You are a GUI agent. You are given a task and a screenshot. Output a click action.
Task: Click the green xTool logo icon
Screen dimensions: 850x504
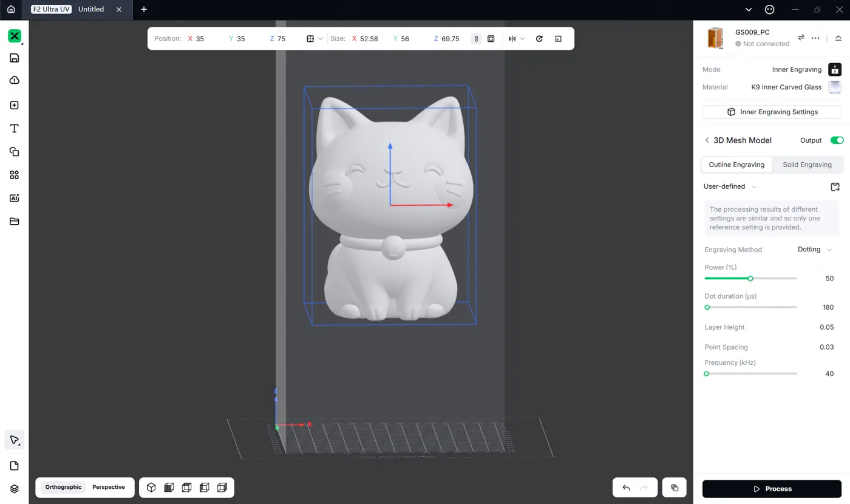pos(15,36)
